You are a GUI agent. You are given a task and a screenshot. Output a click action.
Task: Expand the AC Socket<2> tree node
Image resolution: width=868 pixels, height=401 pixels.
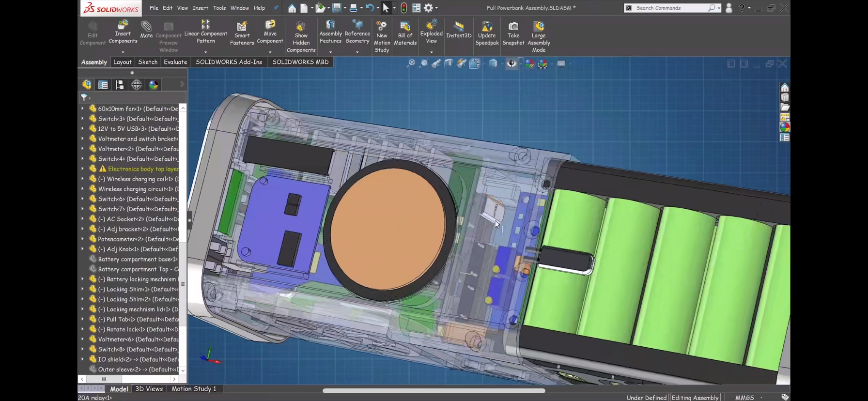pyautogui.click(x=82, y=219)
